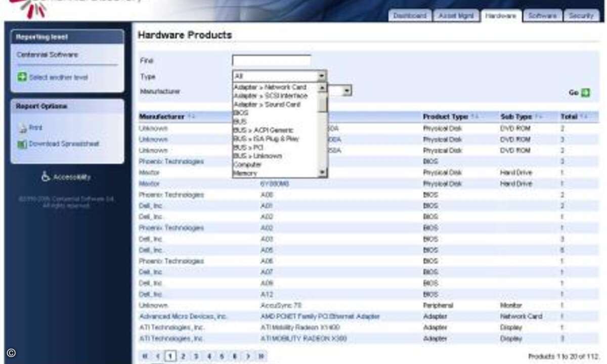Go to page 5 of results
The height and width of the screenshot is (364, 607).
point(222,356)
